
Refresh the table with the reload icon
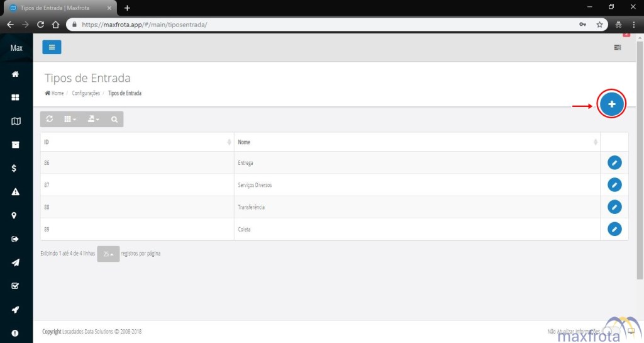[50, 119]
